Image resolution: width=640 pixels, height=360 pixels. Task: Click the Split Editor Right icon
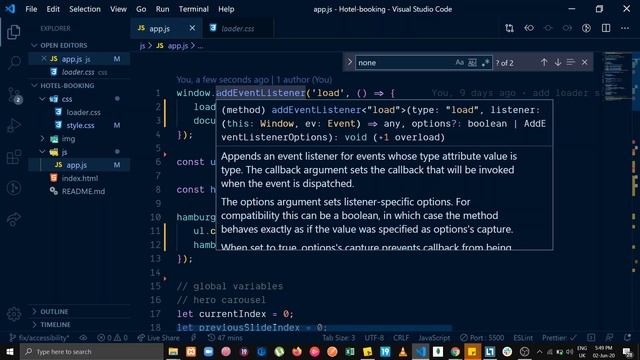606,28
